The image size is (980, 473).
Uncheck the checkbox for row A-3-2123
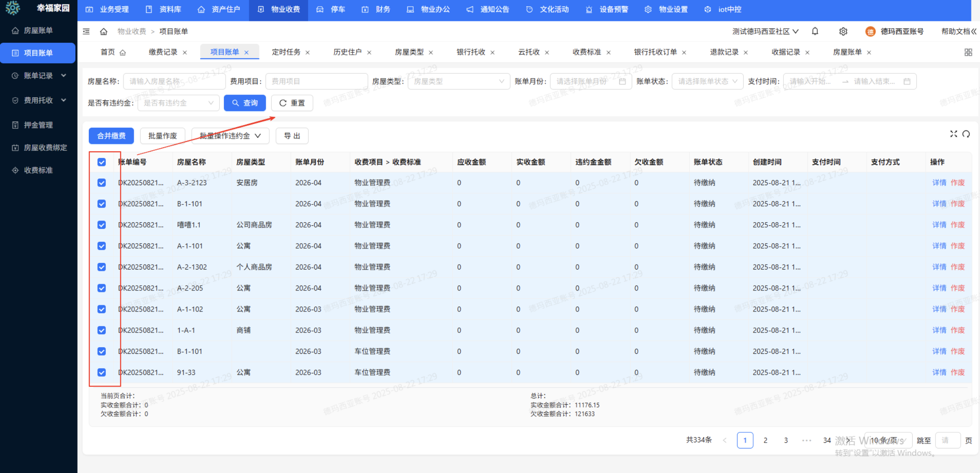(x=102, y=183)
